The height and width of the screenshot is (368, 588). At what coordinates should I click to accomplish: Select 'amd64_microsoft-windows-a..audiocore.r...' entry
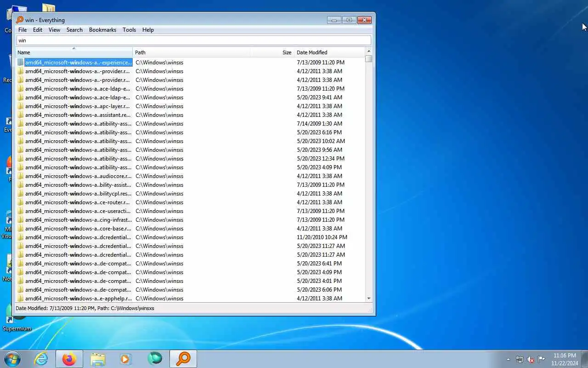pos(78,176)
